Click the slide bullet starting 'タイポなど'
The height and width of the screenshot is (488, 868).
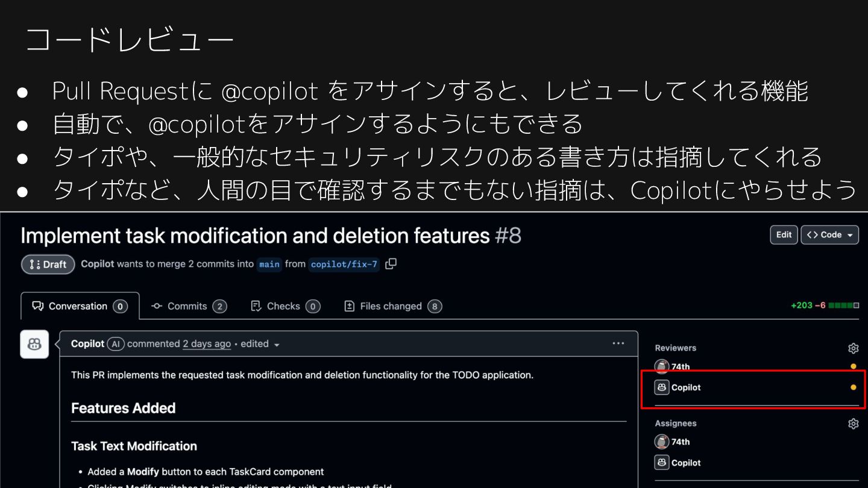click(x=454, y=190)
